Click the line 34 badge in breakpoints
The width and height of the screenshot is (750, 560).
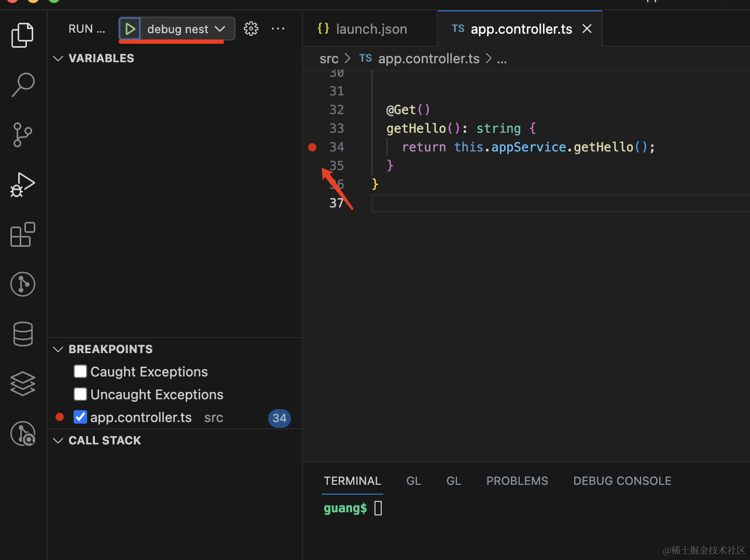[280, 418]
